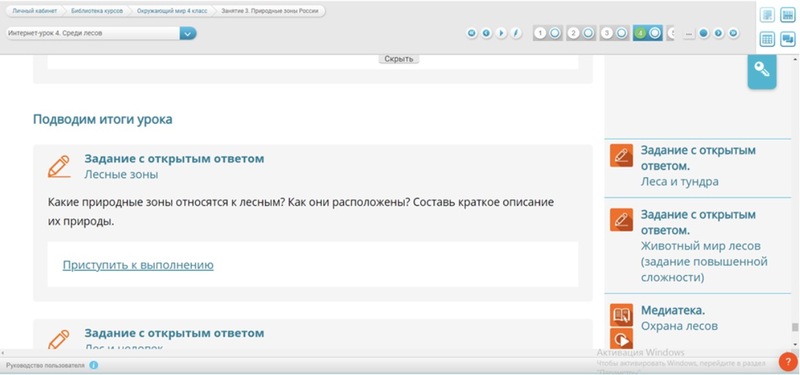This screenshot has width=800, height=375.
Task: Click the orange pencil icon beside 'Леса и тундра'
Action: (x=621, y=155)
